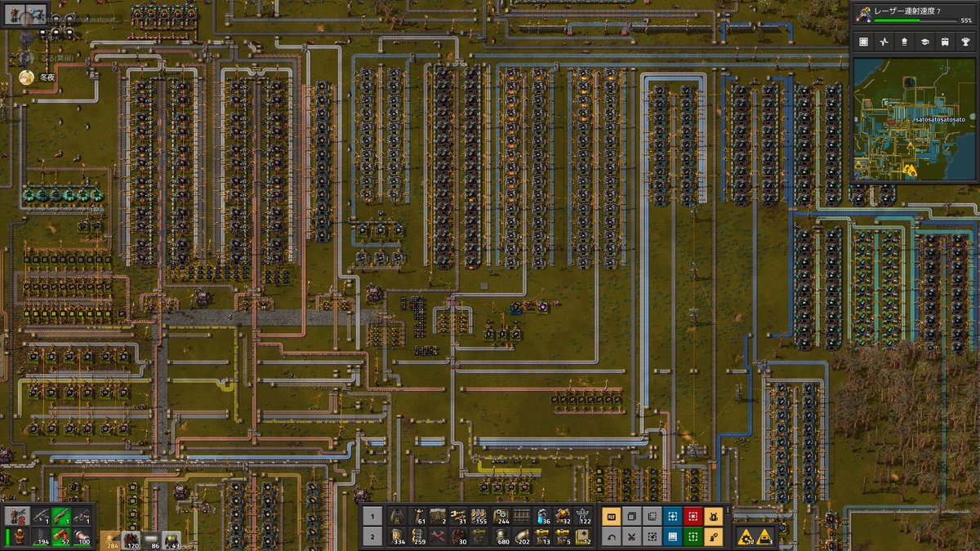
Task: Open the achievements trophy icon
Action: point(966,41)
